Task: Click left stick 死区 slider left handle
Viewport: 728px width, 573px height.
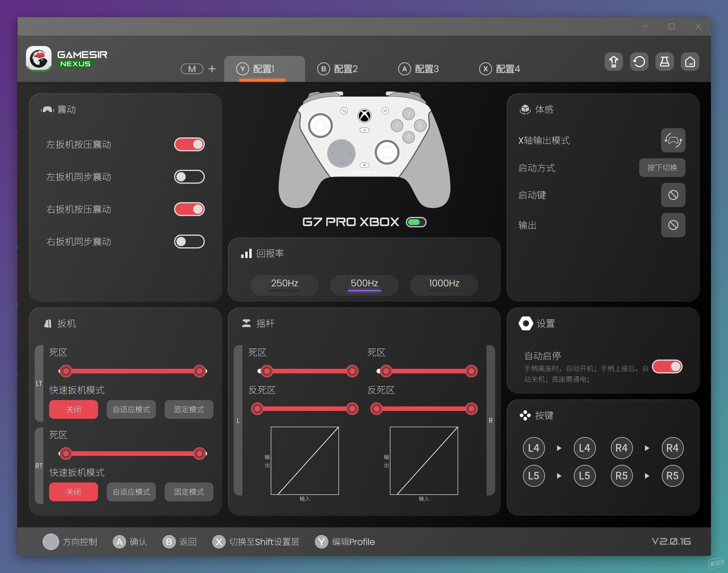Action: coord(267,371)
